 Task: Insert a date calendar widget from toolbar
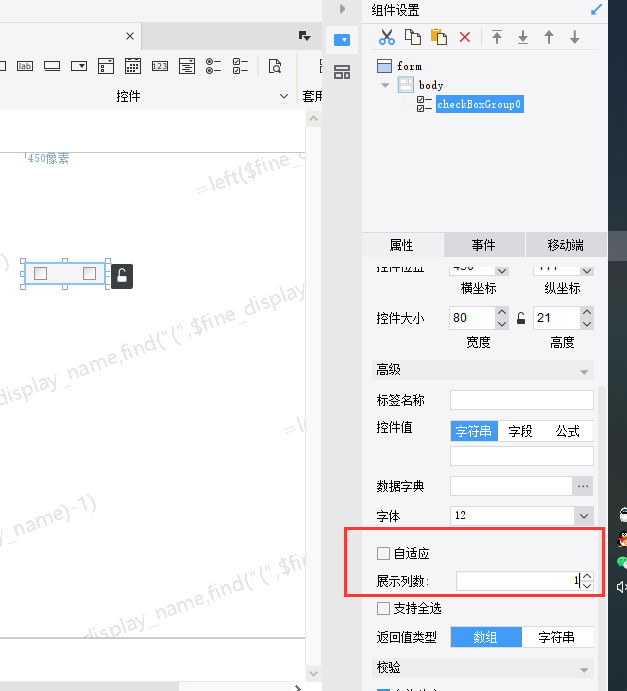132,66
